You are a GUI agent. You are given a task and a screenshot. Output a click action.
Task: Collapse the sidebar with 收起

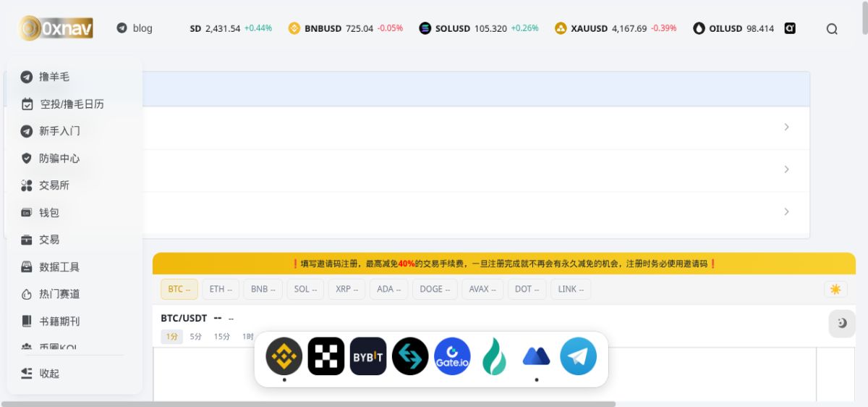50,373
